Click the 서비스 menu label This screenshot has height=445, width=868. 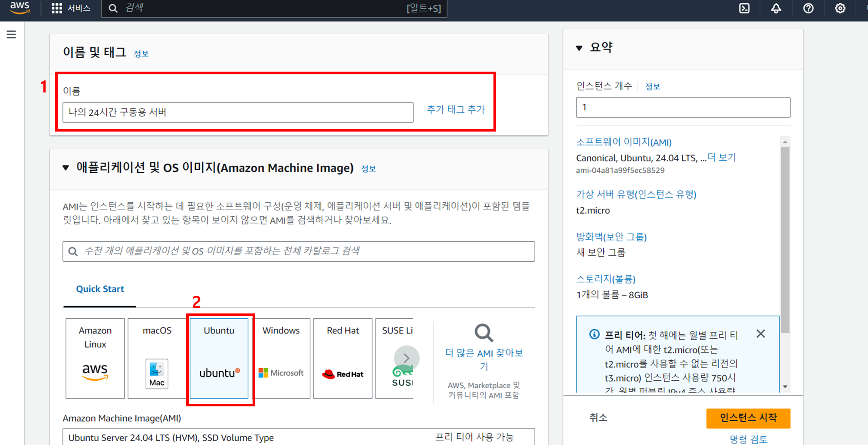(x=79, y=8)
